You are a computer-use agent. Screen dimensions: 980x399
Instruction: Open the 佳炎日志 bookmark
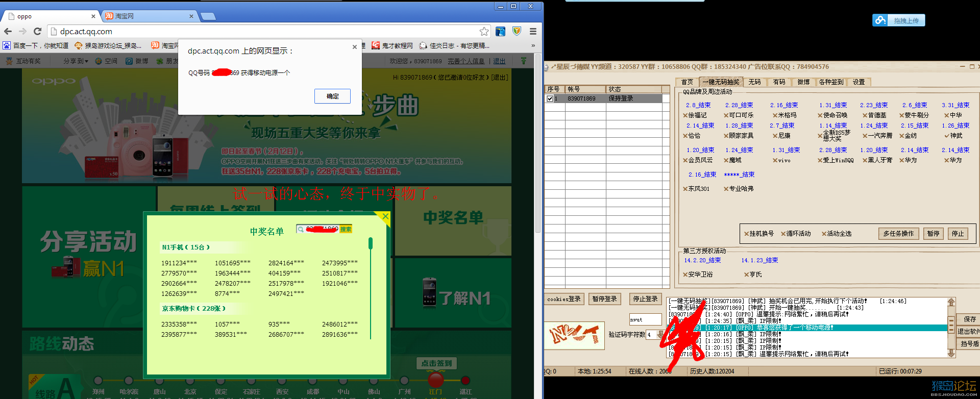pos(454,46)
